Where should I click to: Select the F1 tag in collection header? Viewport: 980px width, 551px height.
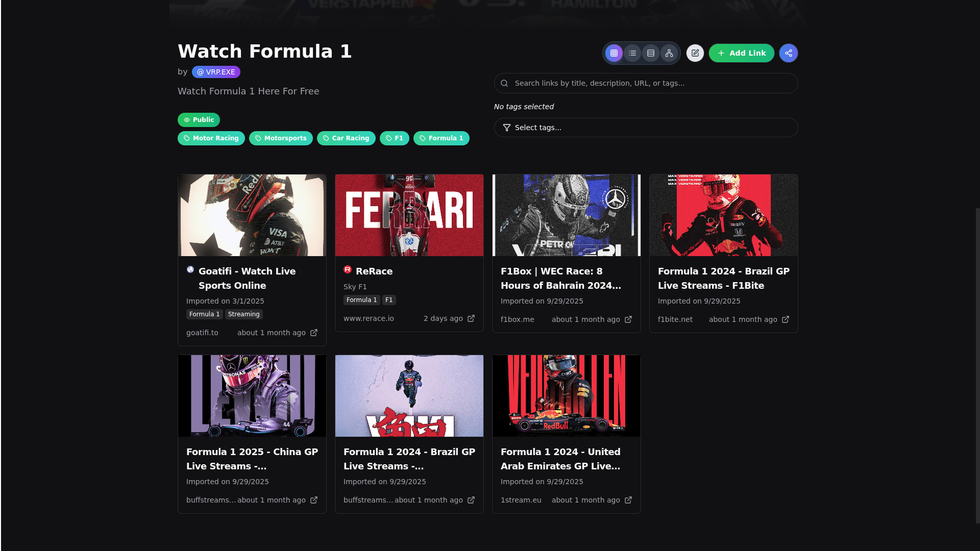[x=394, y=138]
